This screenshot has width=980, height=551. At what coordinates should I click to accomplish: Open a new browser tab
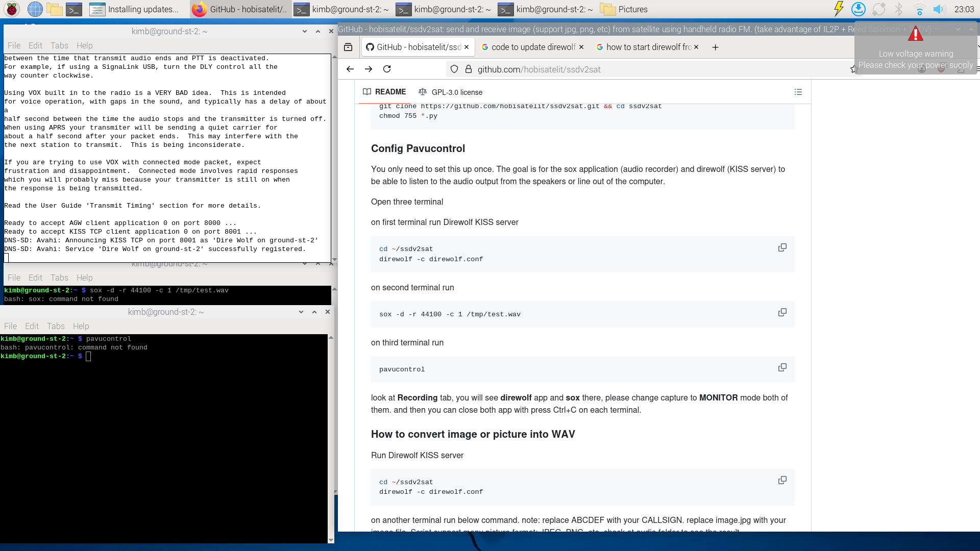[x=715, y=47]
